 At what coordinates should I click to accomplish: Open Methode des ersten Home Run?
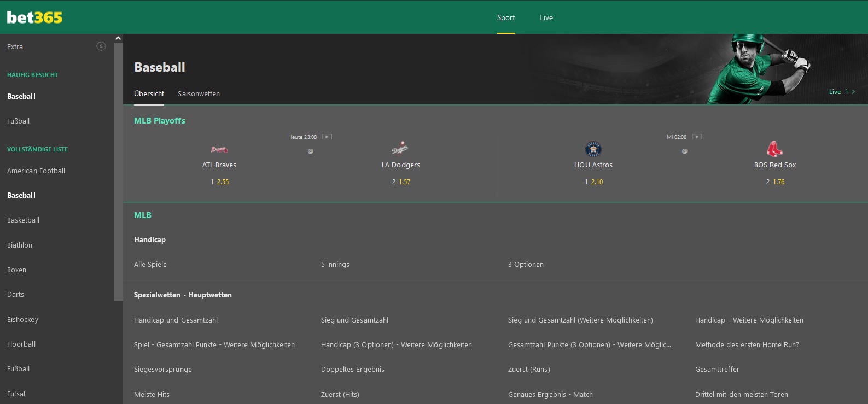[747, 345]
